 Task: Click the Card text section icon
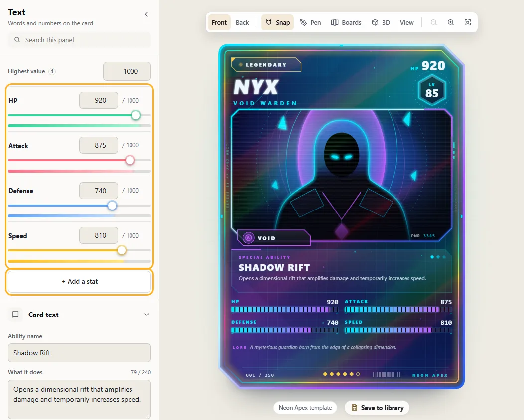click(15, 314)
